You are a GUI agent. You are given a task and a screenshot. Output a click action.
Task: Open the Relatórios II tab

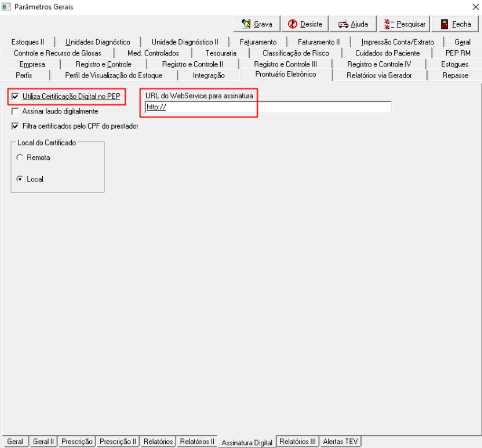(x=197, y=442)
